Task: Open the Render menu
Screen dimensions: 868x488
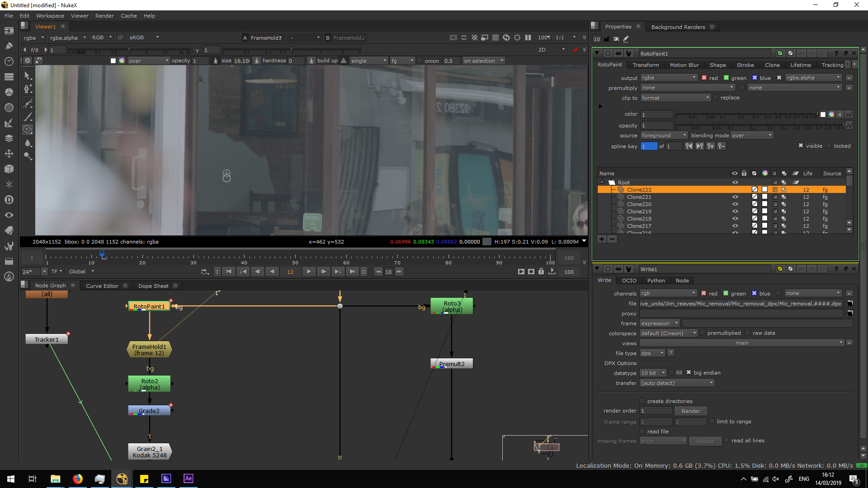Action: coord(104,16)
